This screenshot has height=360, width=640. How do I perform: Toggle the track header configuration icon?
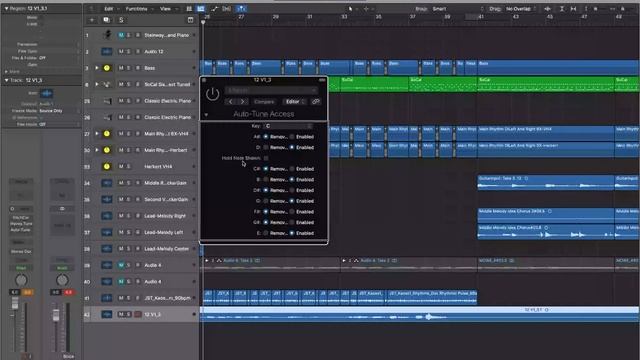[190, 20]
